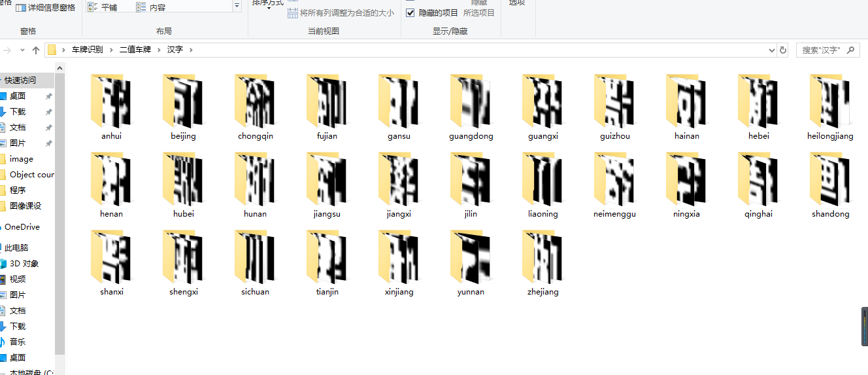Image resolution: width=868 pixels, height=375 pixels.
Task: Select the jiangsu folder icon
Action: [x=327, y=179]
